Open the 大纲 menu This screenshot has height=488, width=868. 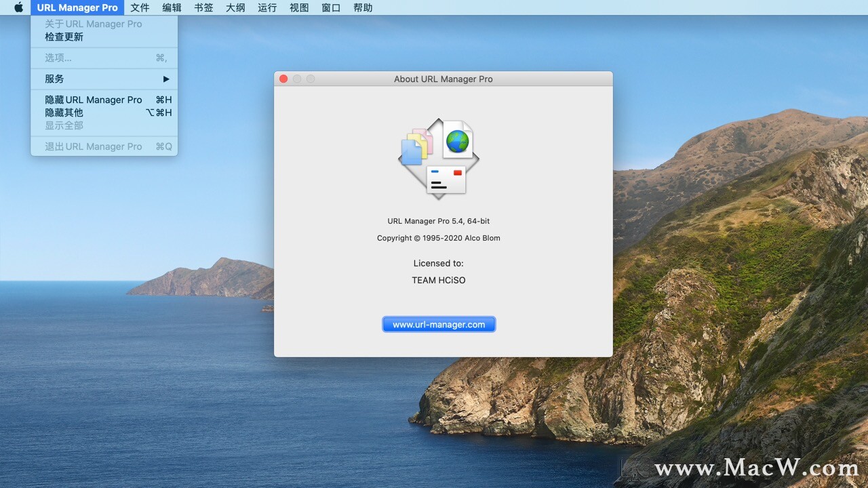[x=235, y=7]
